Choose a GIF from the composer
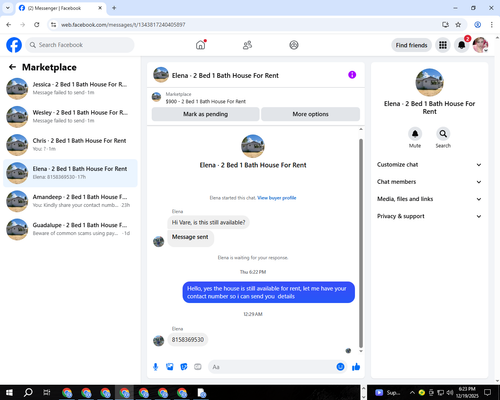Image resolution: width=500 pixels, height=400 pixels. pos(198,367)
